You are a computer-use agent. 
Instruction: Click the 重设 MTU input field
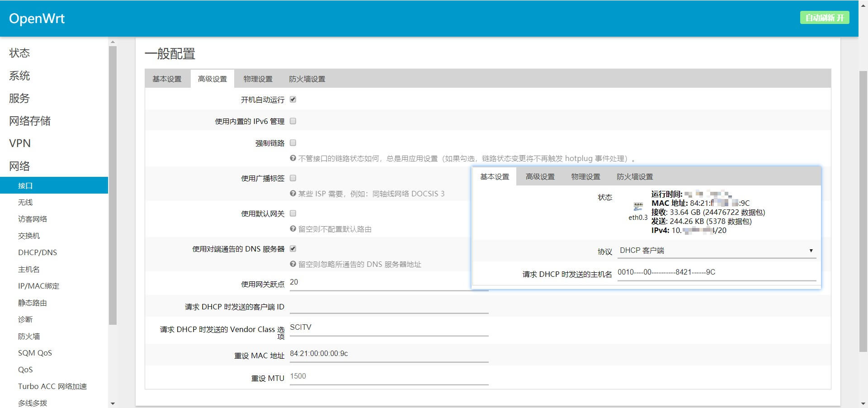click(389, 376)
